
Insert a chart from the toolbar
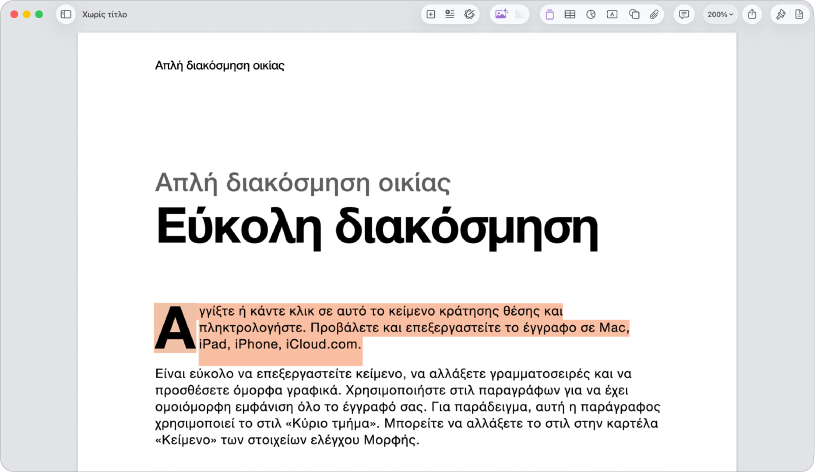[591, 15]
